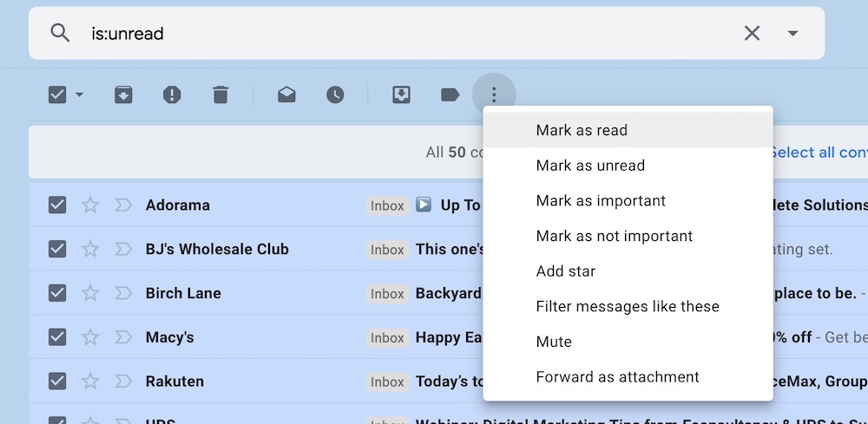Open the Rakuten sender row

click(x=174, y=382)
